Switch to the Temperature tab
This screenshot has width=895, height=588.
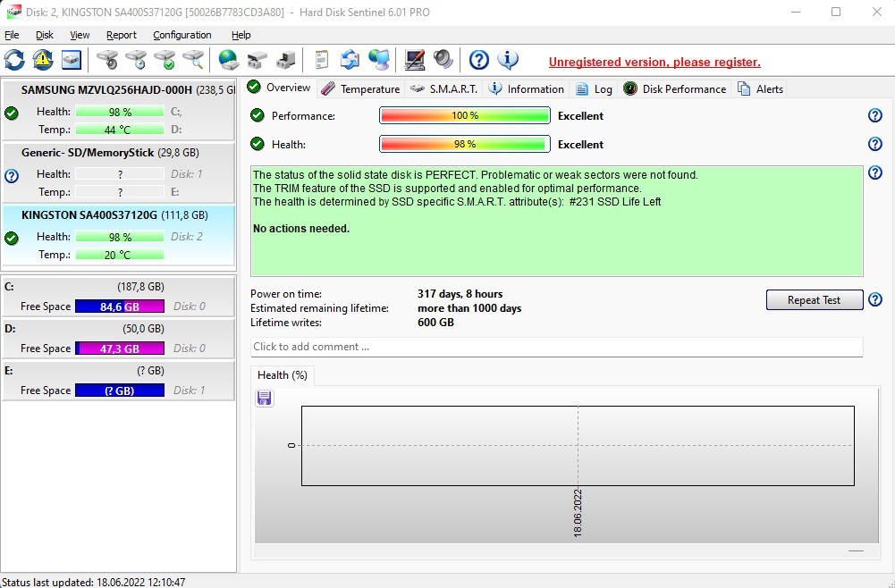pyautogui.click(x=360, y=88)
